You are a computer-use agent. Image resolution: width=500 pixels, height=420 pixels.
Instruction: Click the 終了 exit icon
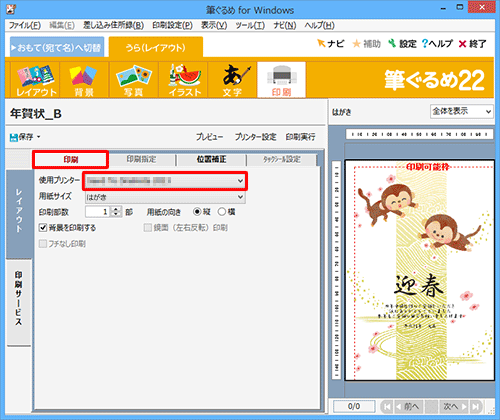(x=472, y=44)
